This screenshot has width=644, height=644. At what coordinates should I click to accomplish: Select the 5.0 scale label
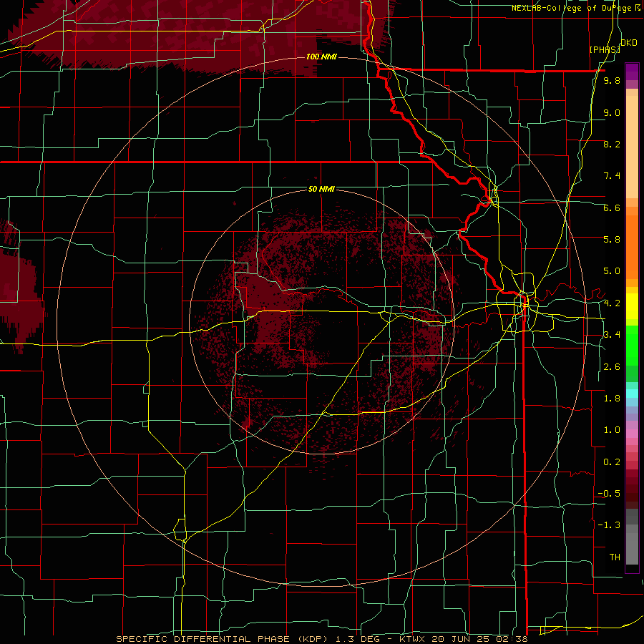pos(612,271)
